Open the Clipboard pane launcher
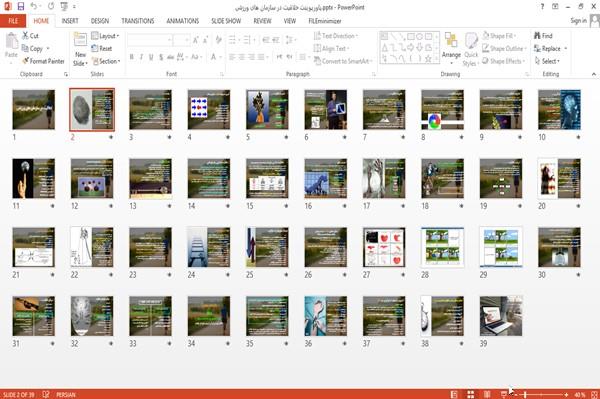 (66, 74)
